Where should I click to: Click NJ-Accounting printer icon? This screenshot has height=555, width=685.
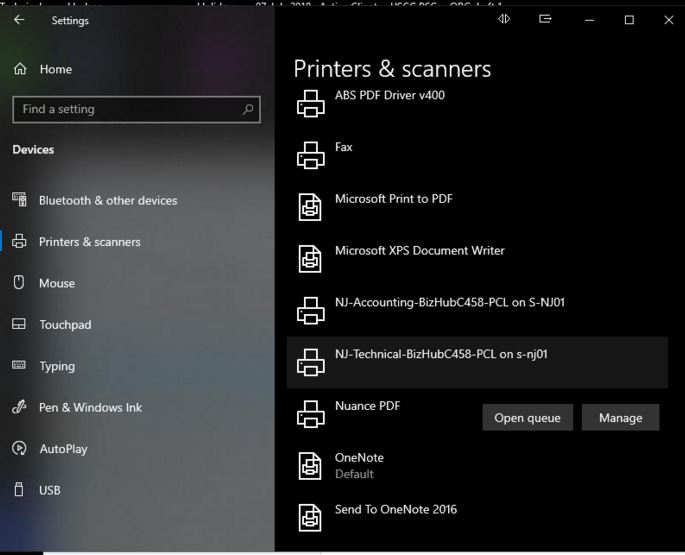click(x=311, y=311)
